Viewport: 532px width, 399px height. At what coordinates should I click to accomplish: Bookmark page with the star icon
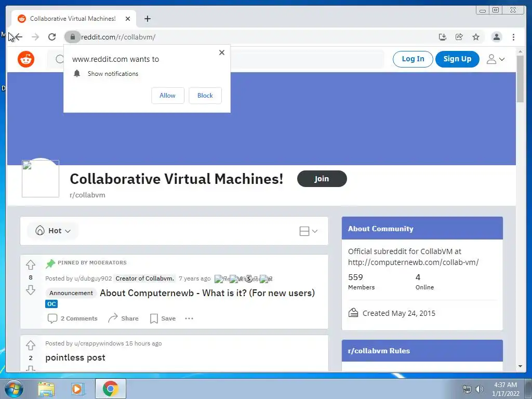pos(476,37)
